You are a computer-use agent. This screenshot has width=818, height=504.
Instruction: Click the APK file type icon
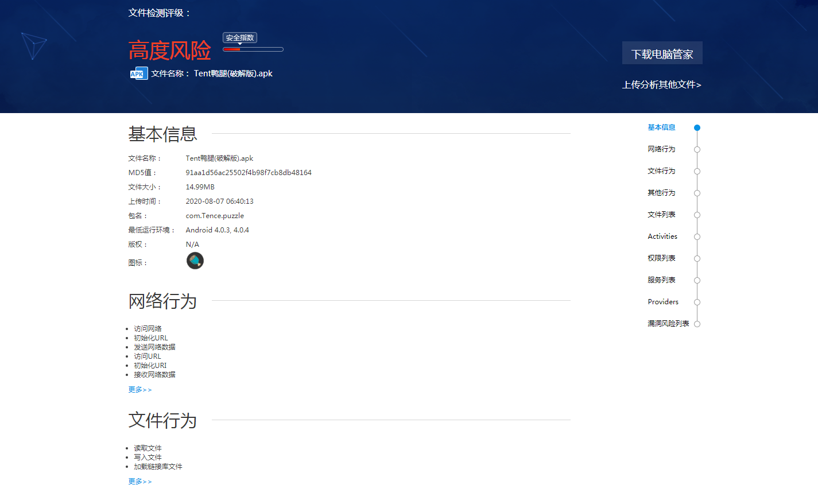point(139,73)
